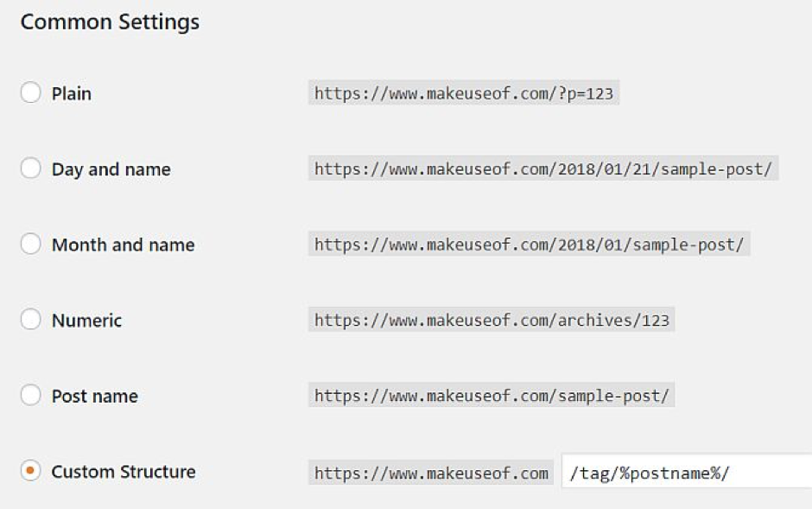
Task: Click the "Plain" option label
Action: [x=72, y=93]
